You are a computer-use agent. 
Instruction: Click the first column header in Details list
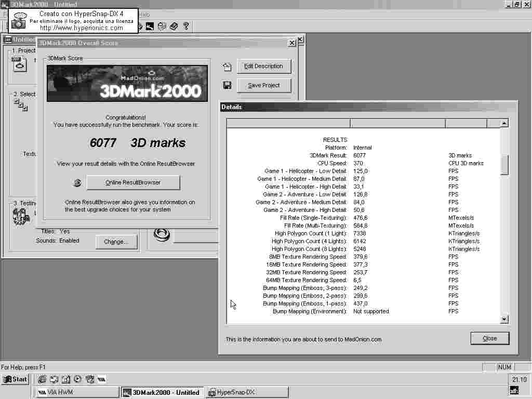288,123
